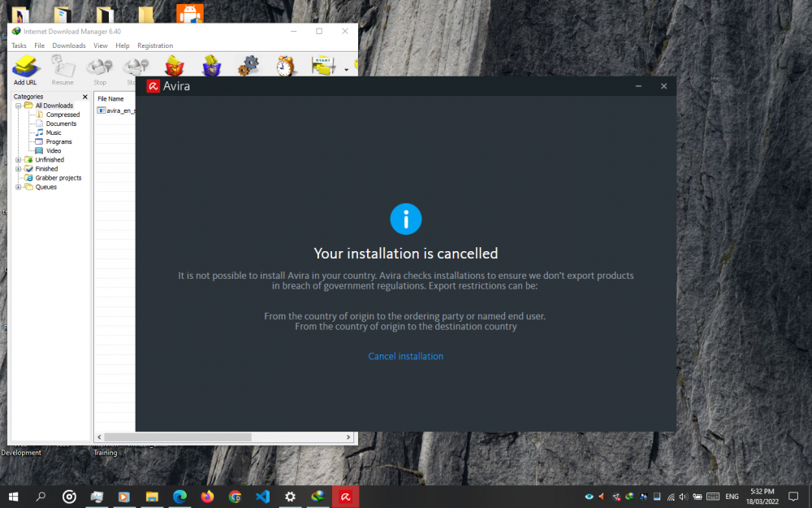Viewport: 812px width, 508px height.
Task: Select the Unfinished category
Action: coord(50,159)
